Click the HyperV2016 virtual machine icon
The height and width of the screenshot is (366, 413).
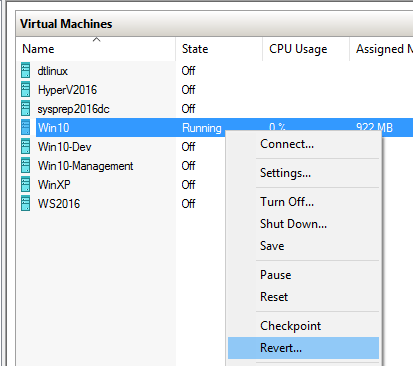[x=25, y=89]
